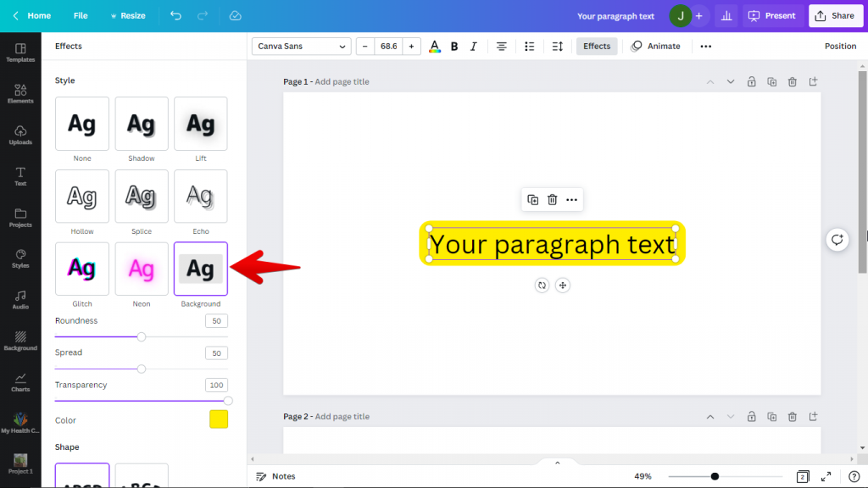The height and width of the screenshot is (488, 868).
Task: Open the Audio panel
Action: 19,301
